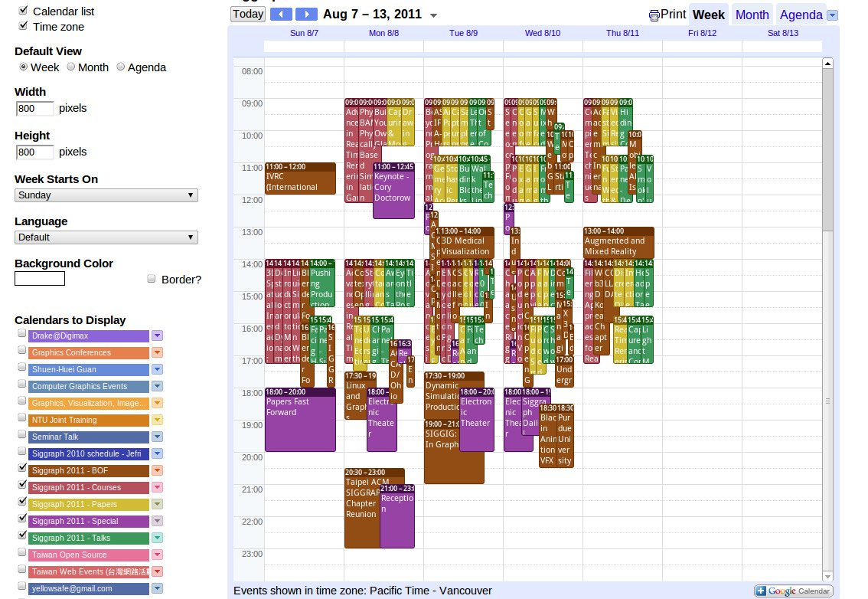Image resolution: width=868 pixels, height=599 pixels.
Task: Open the Siggraph 2010 schedule color menu arrow
Action: pos(157,453)
